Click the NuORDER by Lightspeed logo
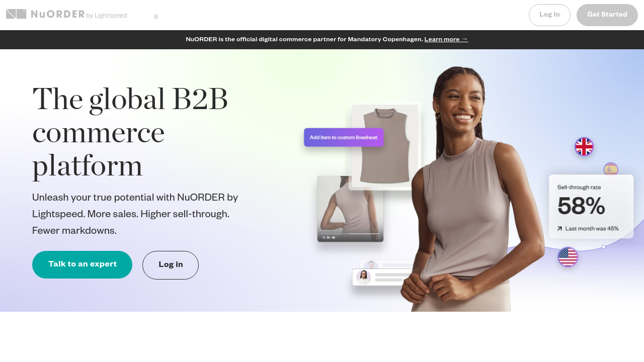 (x=66, y=14)
